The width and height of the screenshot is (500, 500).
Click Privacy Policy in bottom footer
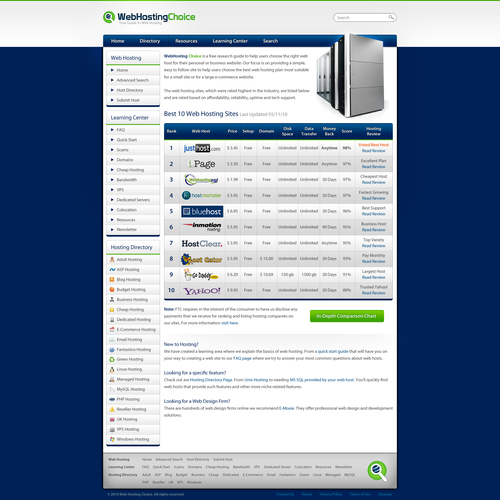click(x=331, y=494)
